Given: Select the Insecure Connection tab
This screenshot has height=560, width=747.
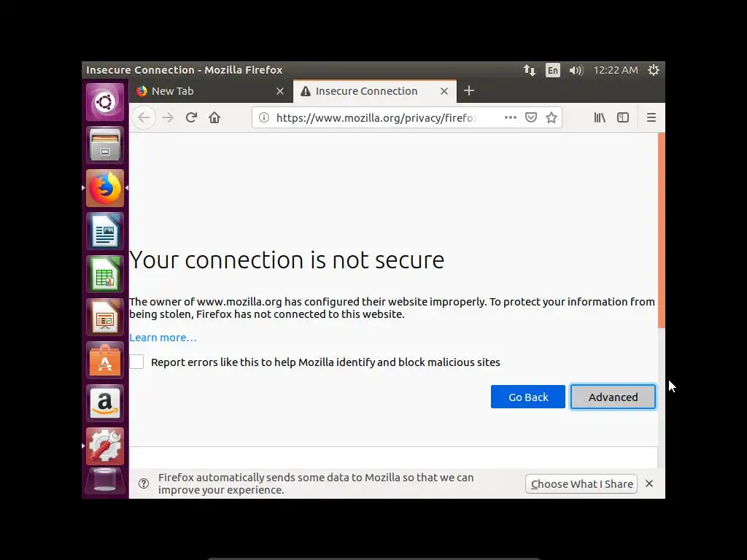Looking at the screenshot, I should tap(375, 91).
